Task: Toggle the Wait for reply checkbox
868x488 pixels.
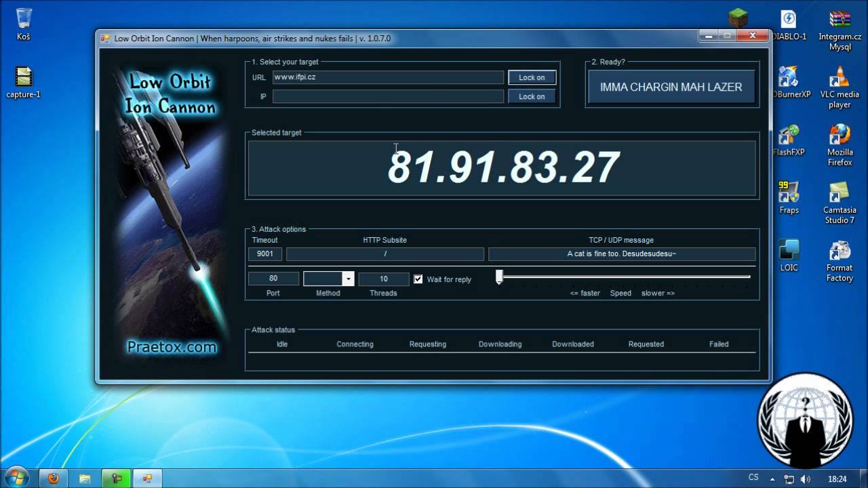Action: tap(418, 279)
